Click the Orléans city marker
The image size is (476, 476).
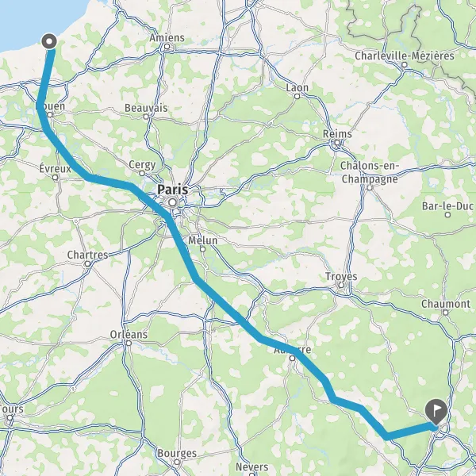129,343
